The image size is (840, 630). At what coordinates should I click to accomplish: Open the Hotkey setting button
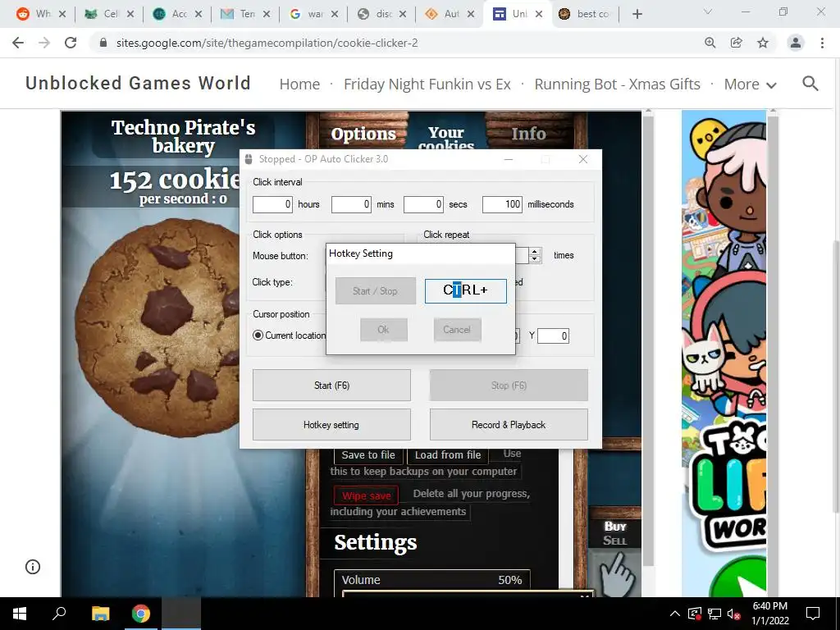[x=331, y=425]
